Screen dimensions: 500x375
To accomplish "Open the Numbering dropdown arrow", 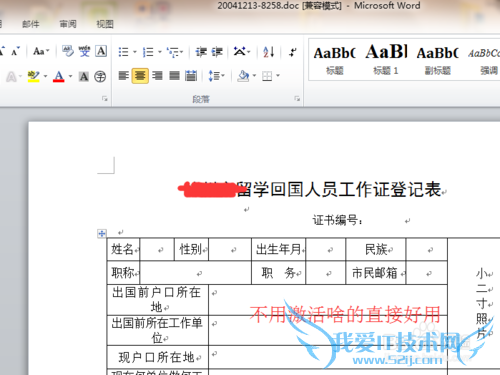I will (160, 52).
